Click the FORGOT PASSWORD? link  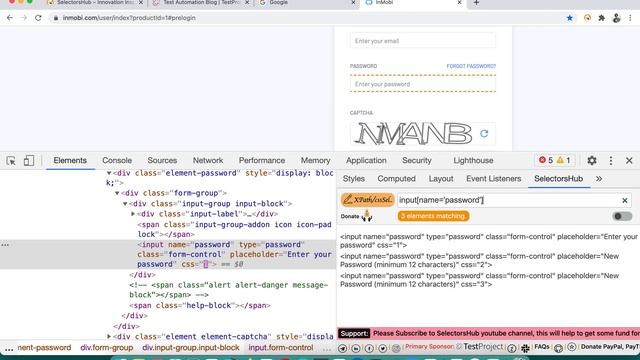(x=471, y=66)
